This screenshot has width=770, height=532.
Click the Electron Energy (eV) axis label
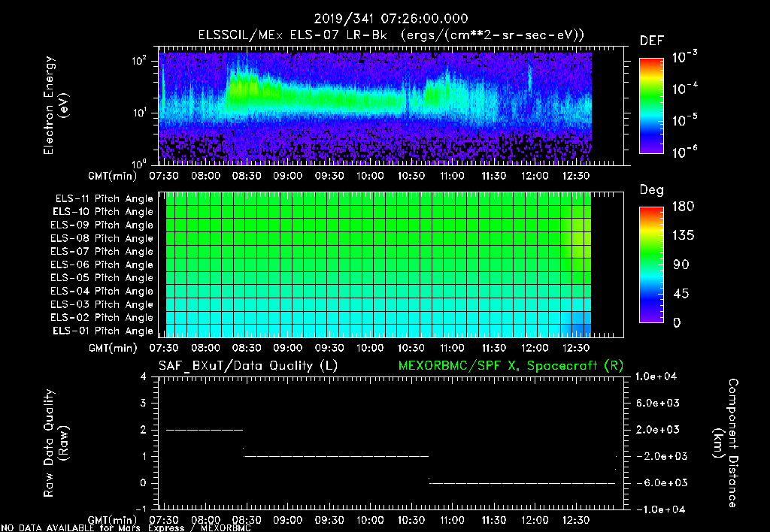tap(56, 105)
